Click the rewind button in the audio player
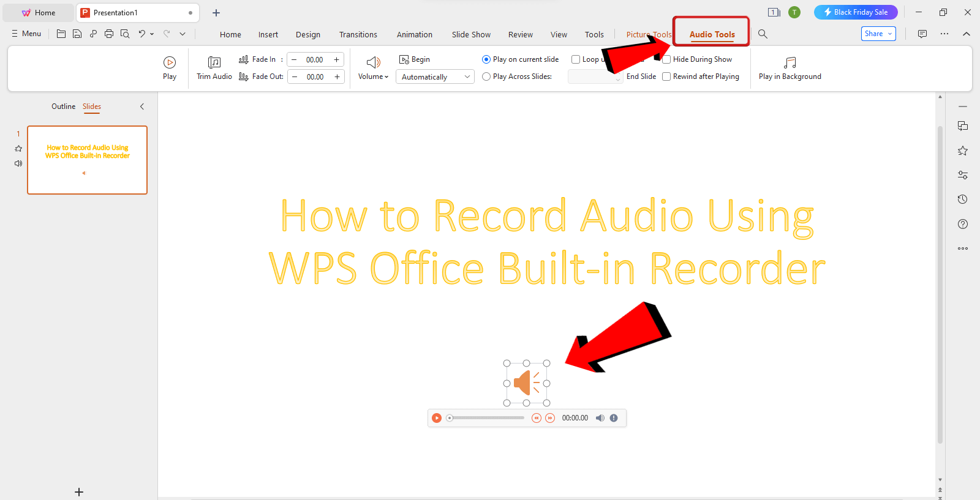This screenshot has width=980, height=500. pos(537,418)
